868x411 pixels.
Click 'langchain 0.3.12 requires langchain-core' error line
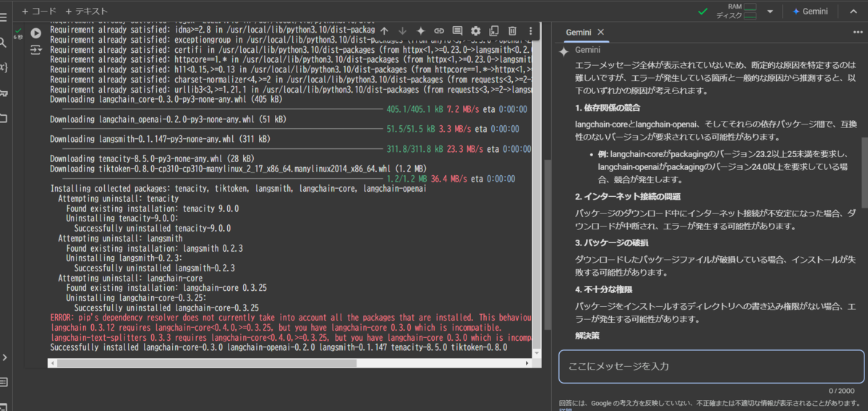276,328
